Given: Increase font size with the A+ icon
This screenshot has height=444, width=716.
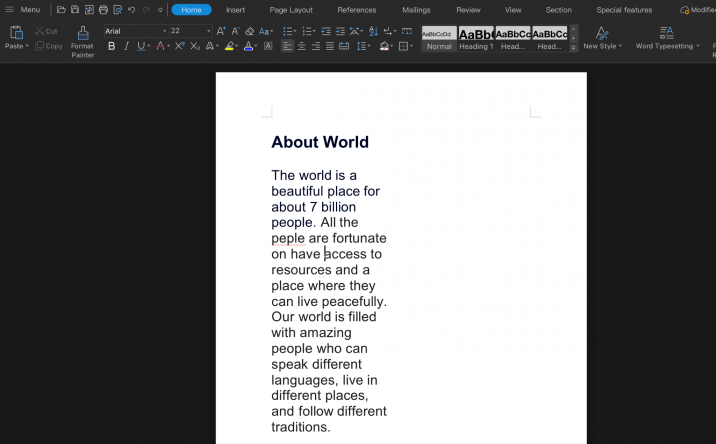Looking at the screenshot, I should point(221,31).
